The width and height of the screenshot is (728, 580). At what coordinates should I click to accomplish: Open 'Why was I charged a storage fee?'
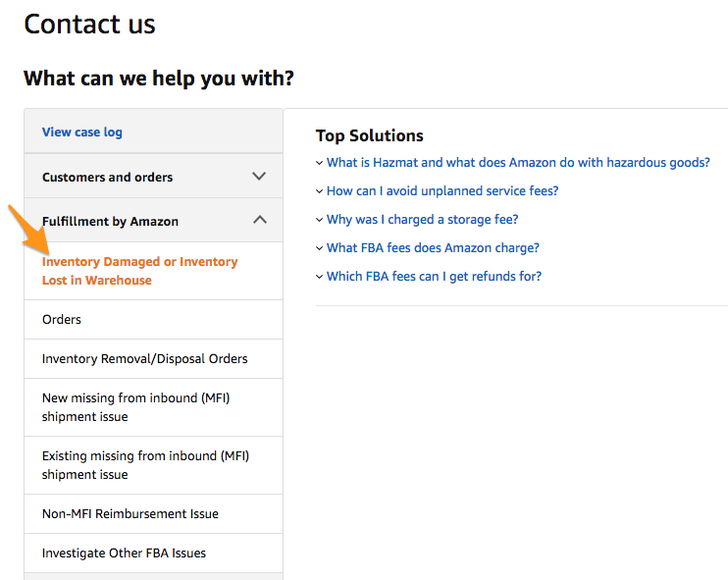pos(423,220)
